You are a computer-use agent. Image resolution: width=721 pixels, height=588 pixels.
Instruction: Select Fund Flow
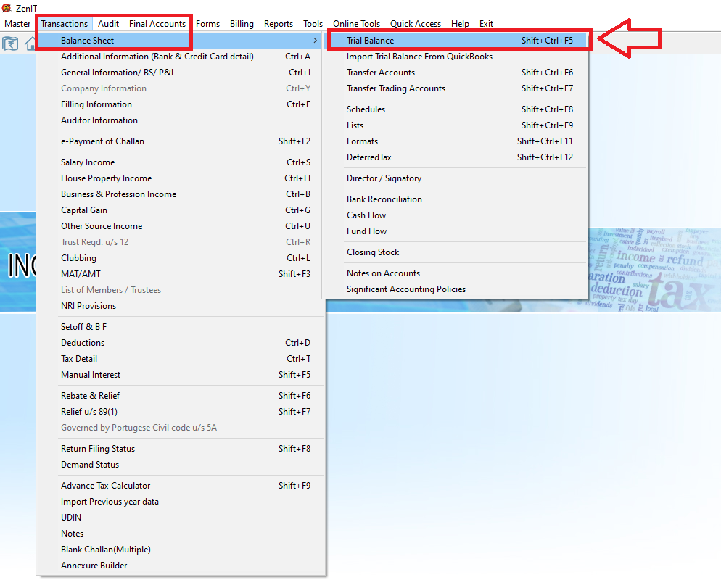456,231
